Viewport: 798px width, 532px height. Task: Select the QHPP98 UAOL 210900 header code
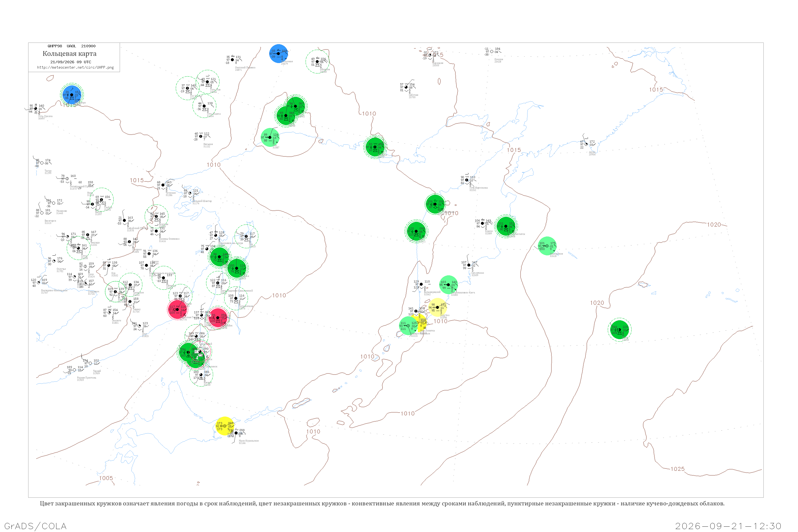(72, 46)
